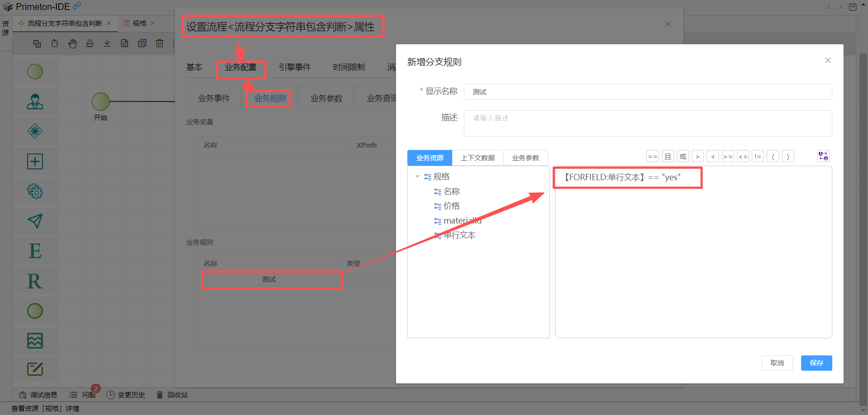The image size is (868, 415).
Task: Collapse the 规格 tree node
Action: (x=417, y=177)
